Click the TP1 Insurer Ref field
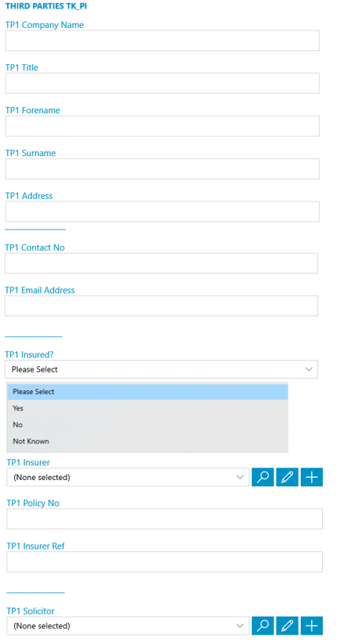The image size is (340, 644). click(x=164, y=561)
